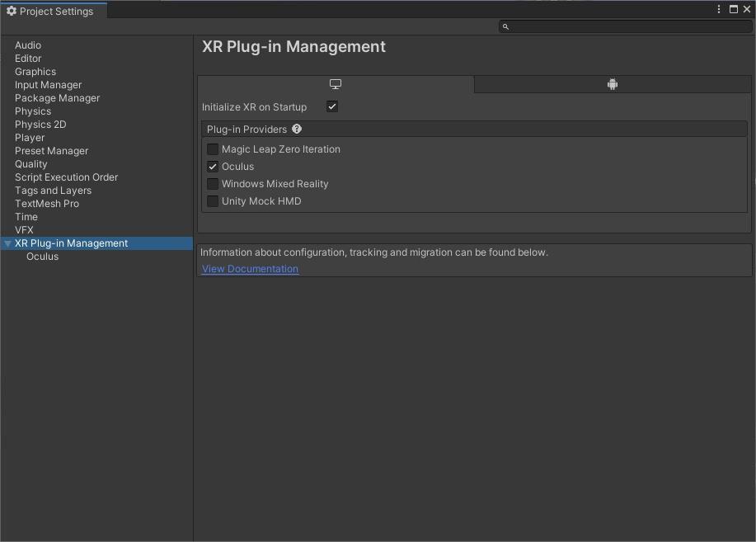The height and width of the screenshot is (542, 756).
Task: Uncheck the Oculus plug-in provider
Action: click(x=213, y=167)
